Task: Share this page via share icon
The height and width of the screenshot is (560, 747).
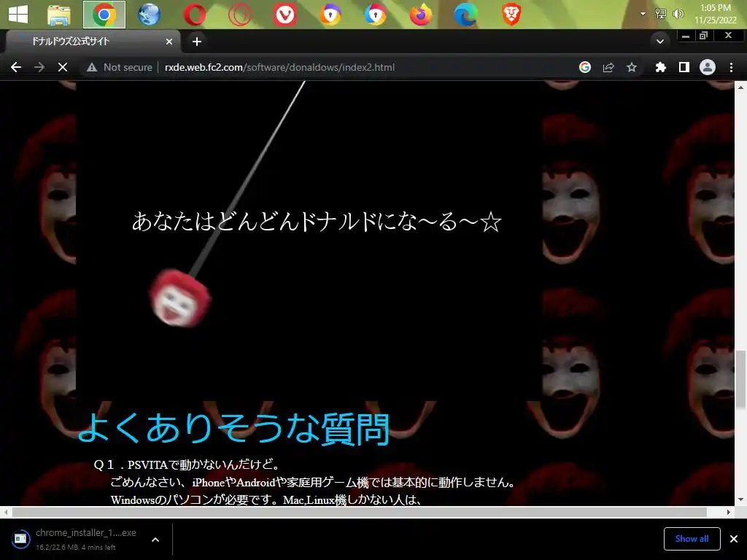Action: click(608, 67)
